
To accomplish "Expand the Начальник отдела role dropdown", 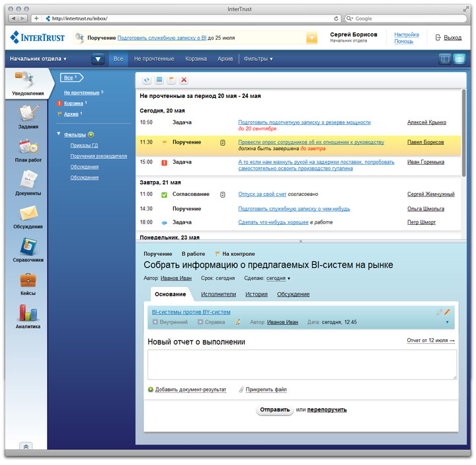I will coord(38,59).
